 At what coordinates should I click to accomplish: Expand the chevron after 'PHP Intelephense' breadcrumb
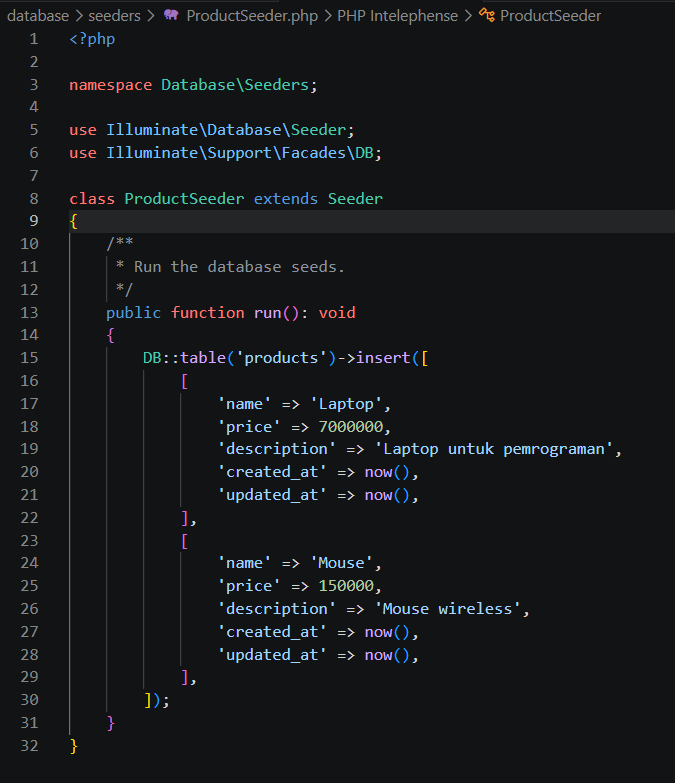tap(468, 16)
